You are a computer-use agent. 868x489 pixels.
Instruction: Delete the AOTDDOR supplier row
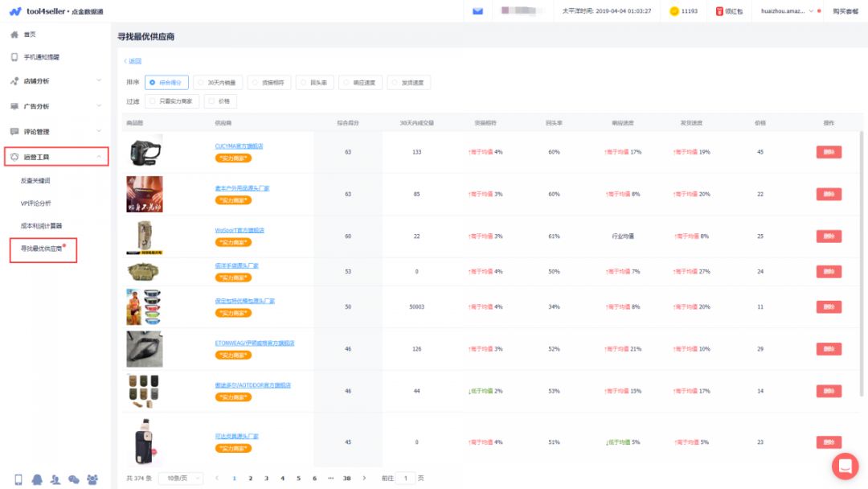click(829, 391)
